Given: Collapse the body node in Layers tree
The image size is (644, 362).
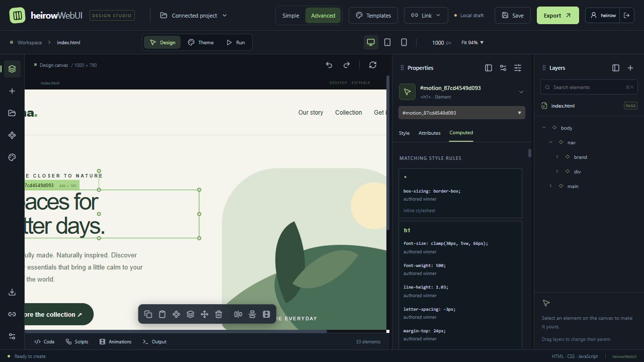Looking at the screenshot, I should point(544,128).
